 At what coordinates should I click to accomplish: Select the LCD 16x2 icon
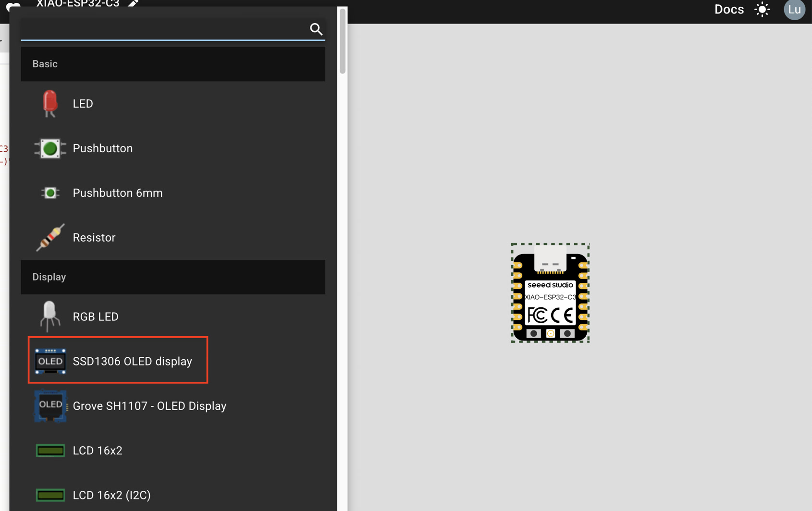[x=50, y=450]
